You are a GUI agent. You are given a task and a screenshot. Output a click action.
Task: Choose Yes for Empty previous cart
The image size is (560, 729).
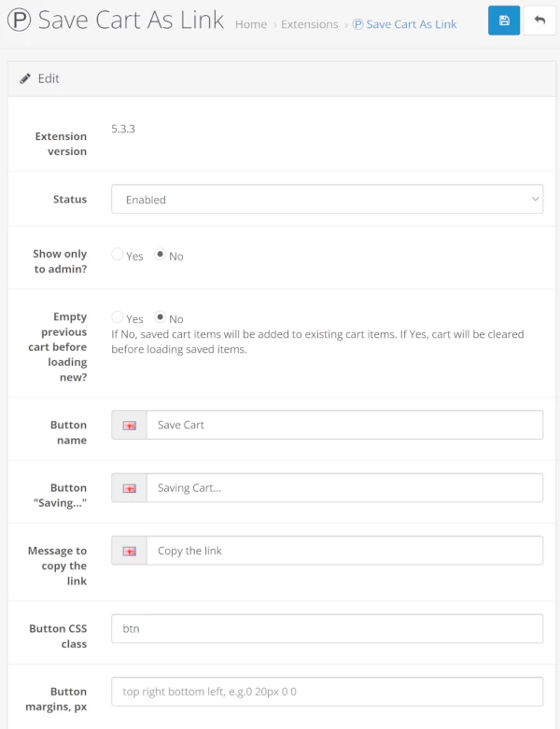(x=118, y=317)
